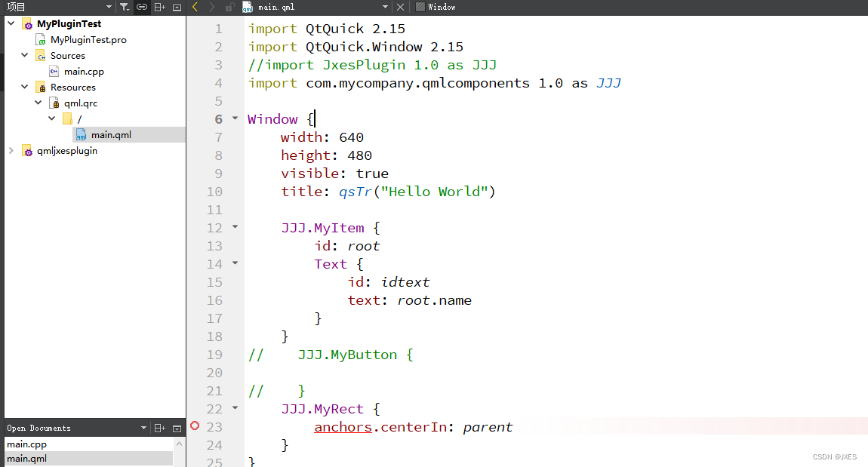Expand the qmljxesplugin project
The image size is (868, 467).
coord(11,150)
